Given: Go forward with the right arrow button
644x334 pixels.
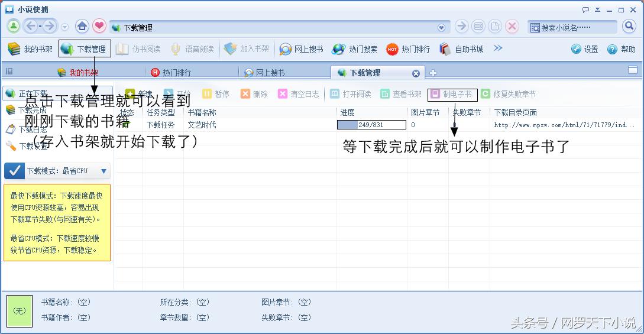Looking at the screenshot, I should click(x=50, y=27).
